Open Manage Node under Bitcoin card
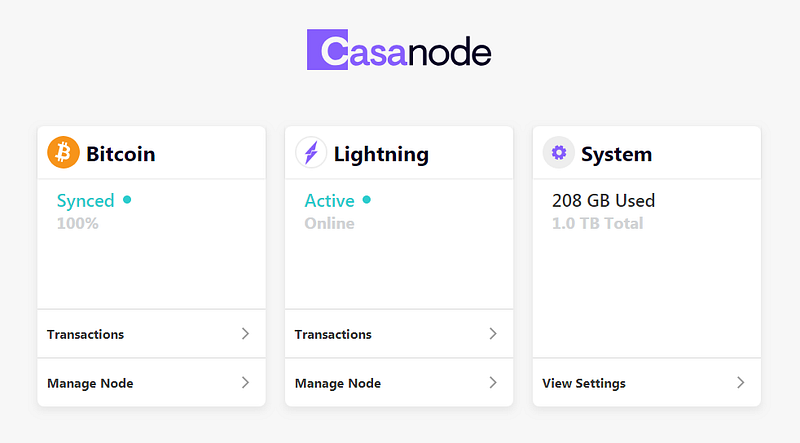The height and width of the screenshot is (443, 800). (x=90, y=383)
